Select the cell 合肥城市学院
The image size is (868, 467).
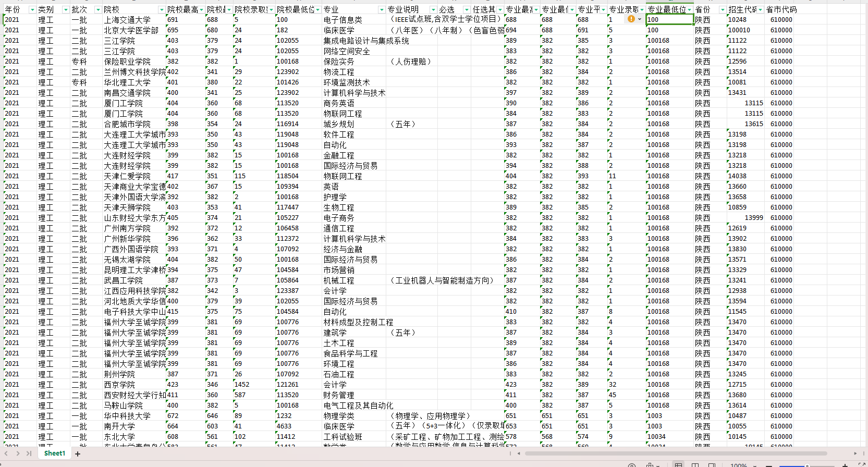(x=134, y=124)
